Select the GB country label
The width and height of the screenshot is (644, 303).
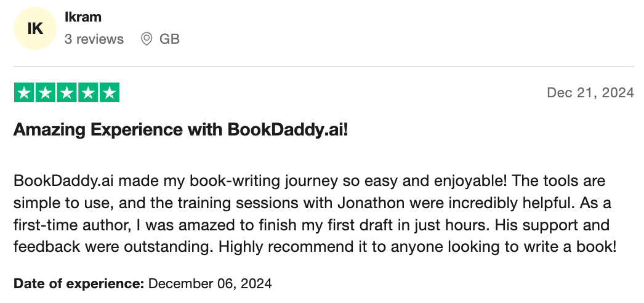(169, 39)
